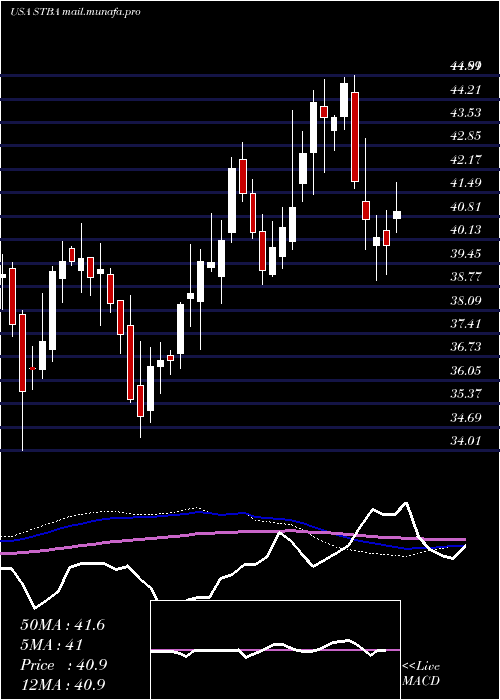
Task: Click the tall red candle near the chart peak
Action: click(355, 137)
